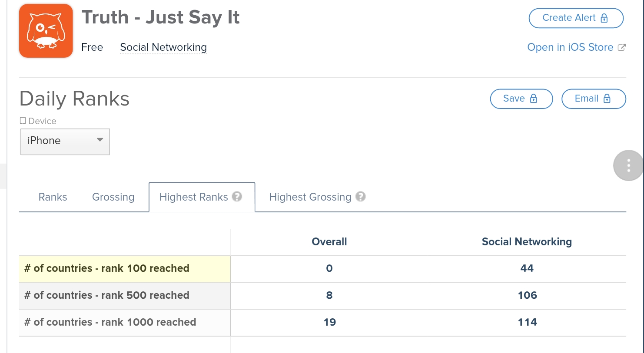Select the rank 100 reached row label

[107, 268]
